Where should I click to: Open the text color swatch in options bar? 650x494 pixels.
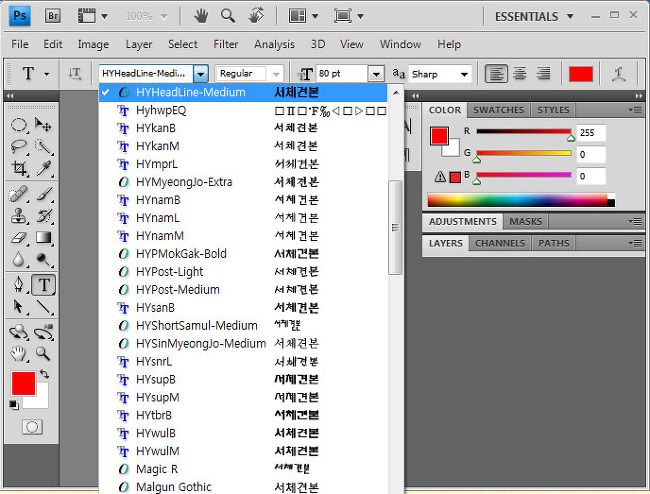coord(581,74)
